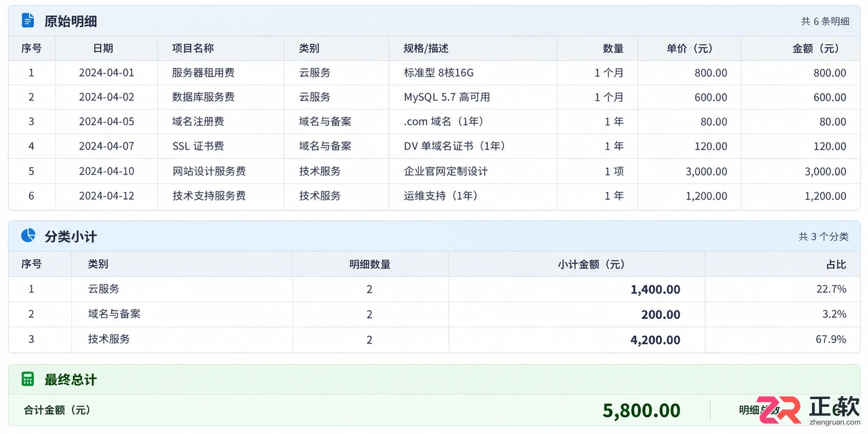Click the 域名注册费 item name

point(198,122)
